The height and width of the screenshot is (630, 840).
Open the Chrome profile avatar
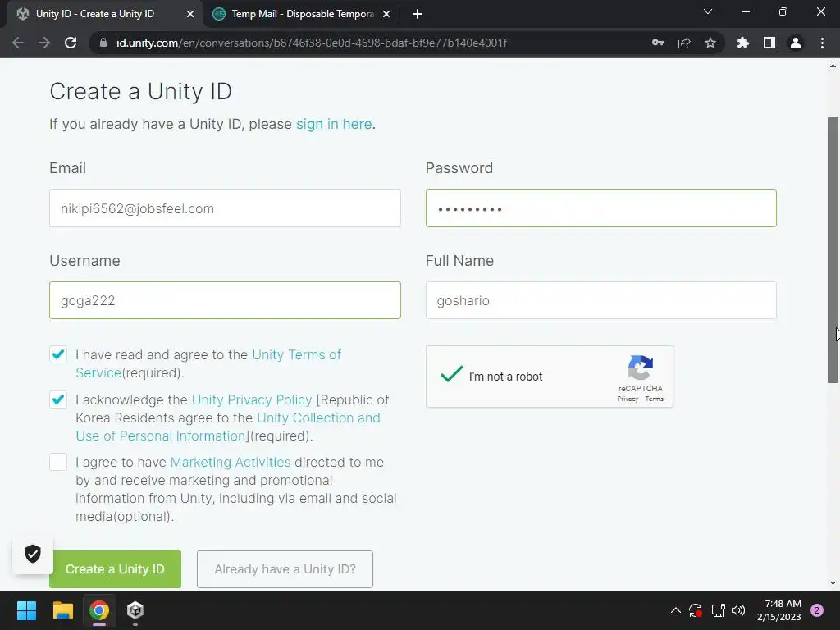pyautogui.click(x=796, y=43)
